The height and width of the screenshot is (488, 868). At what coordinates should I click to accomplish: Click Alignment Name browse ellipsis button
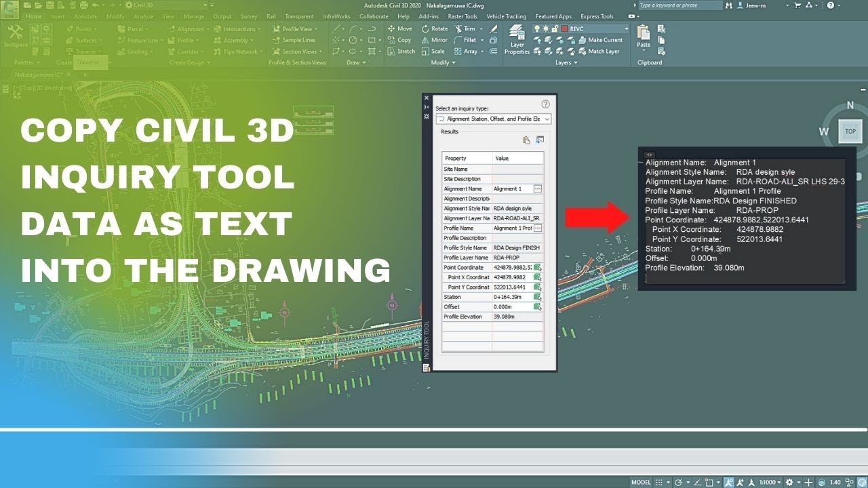tap(538, 188)
